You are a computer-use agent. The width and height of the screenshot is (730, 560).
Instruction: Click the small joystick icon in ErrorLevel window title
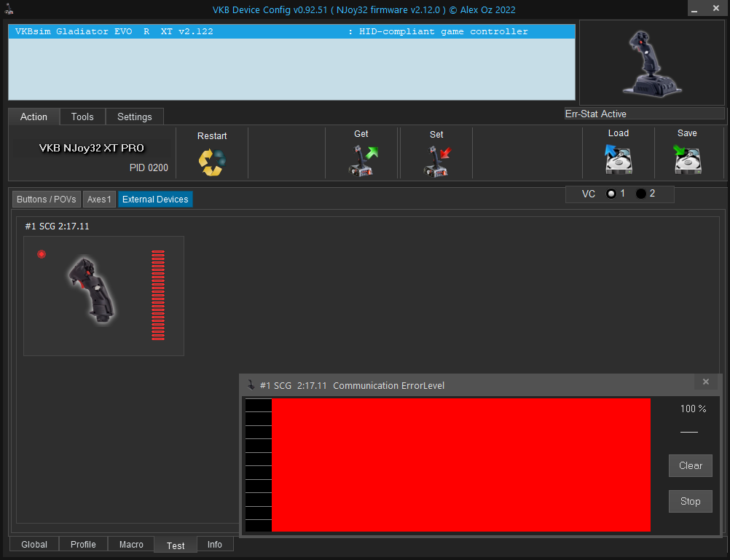(x=251, y=385)
